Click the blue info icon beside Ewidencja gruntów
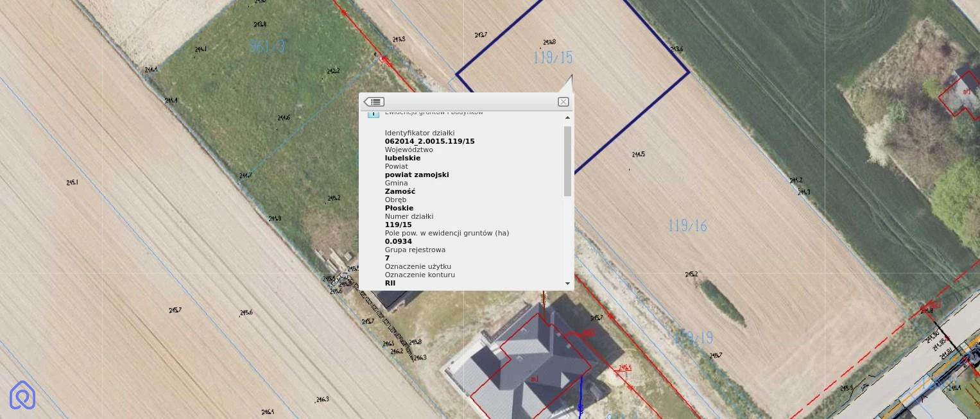 373,114
